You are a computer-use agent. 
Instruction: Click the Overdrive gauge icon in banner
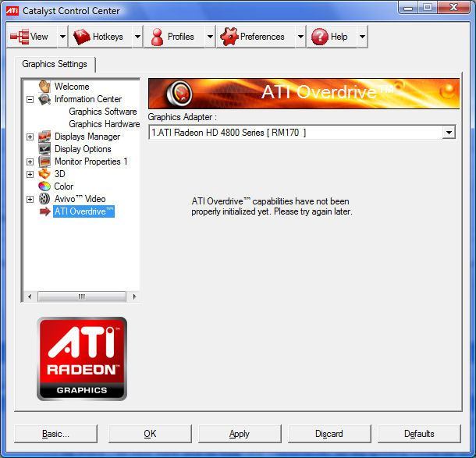[x=179, y=93]
